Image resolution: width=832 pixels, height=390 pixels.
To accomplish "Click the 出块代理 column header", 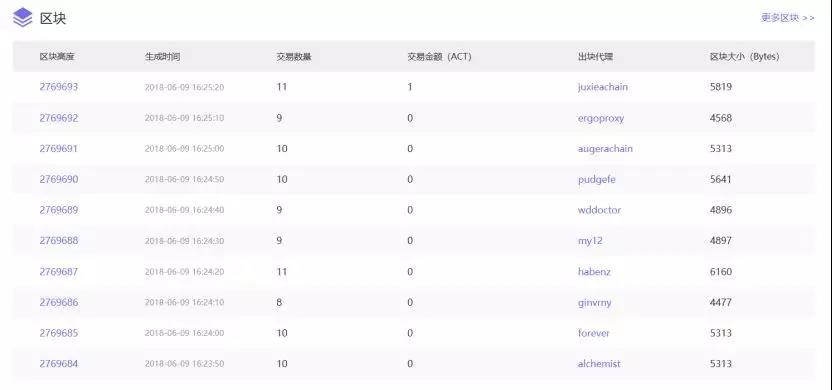I will (595, 56).
